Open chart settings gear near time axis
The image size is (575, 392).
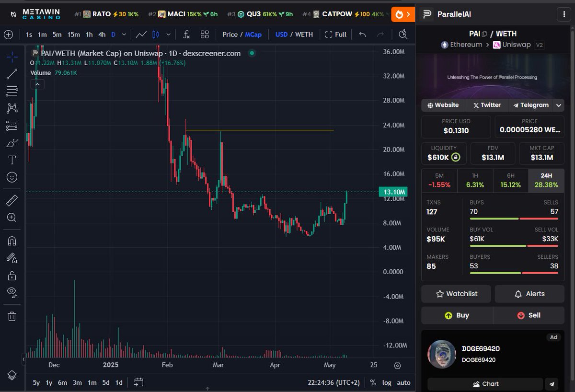pos(397,366)
